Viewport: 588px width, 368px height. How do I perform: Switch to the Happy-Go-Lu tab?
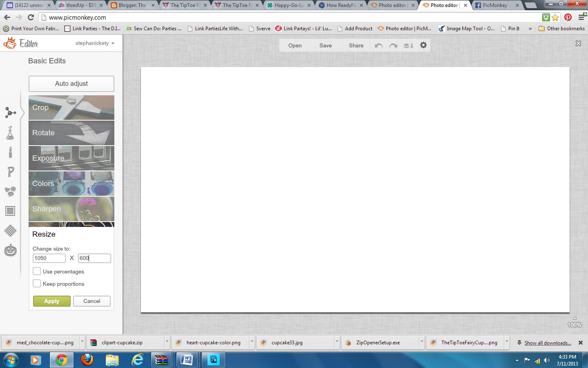coord(289,5)
